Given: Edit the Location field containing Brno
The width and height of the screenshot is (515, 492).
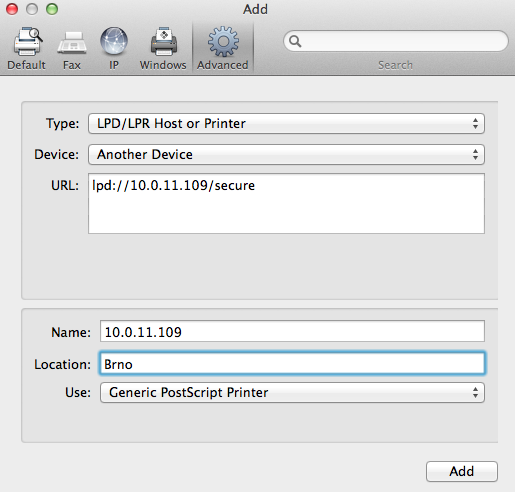Looking at the screenshot, I should pos(292,363).
